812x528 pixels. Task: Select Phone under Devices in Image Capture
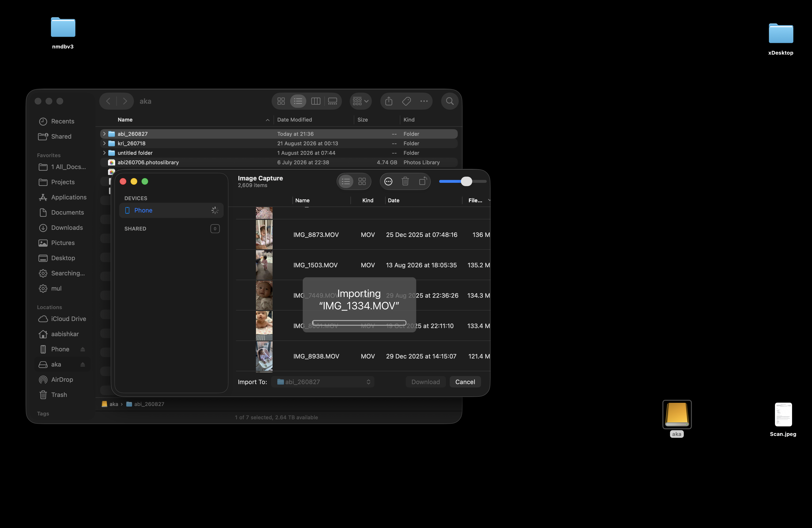pyautogui.click(x=171, y=210)
